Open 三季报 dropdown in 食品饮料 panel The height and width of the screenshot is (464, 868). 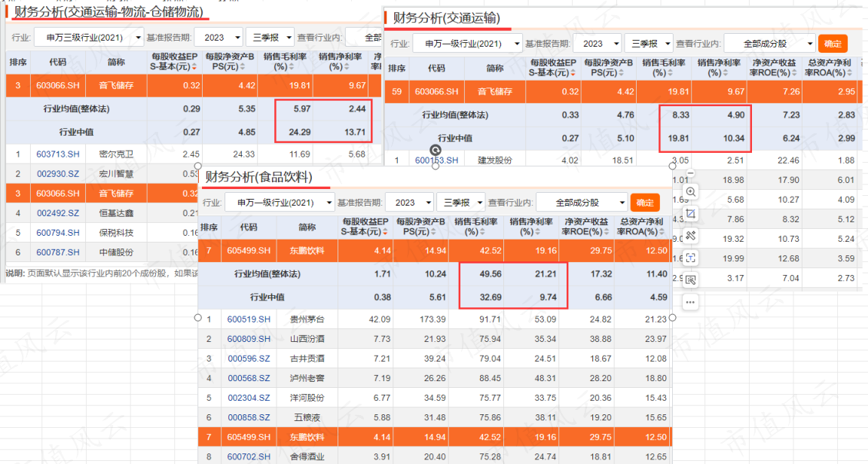tap(460, 203)
